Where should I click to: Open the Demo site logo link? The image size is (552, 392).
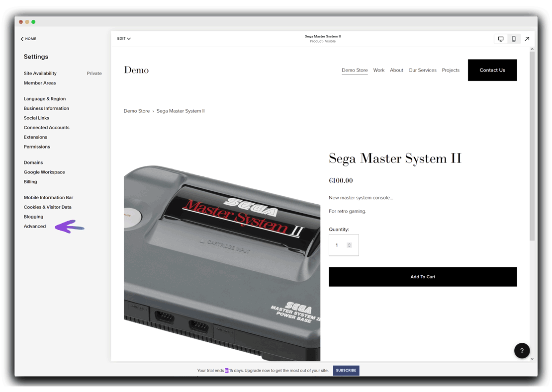point(136,70)
